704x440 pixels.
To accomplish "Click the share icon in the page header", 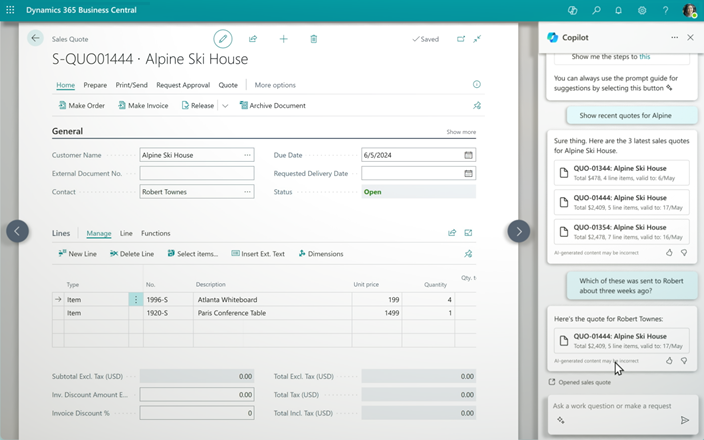I will pos(253,39).
